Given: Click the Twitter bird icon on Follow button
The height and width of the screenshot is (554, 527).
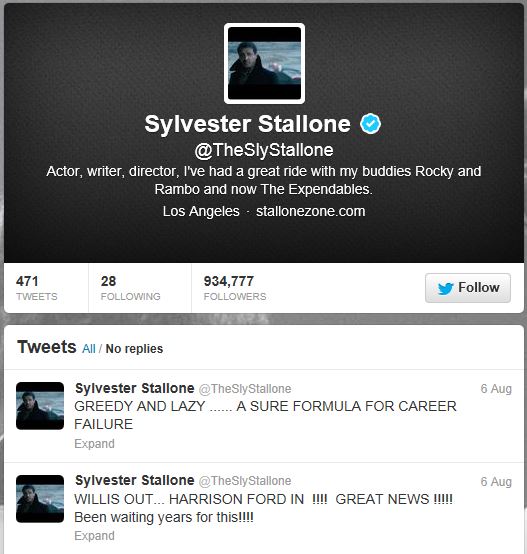Looking at the screenshot, I should tap(445, 288).
